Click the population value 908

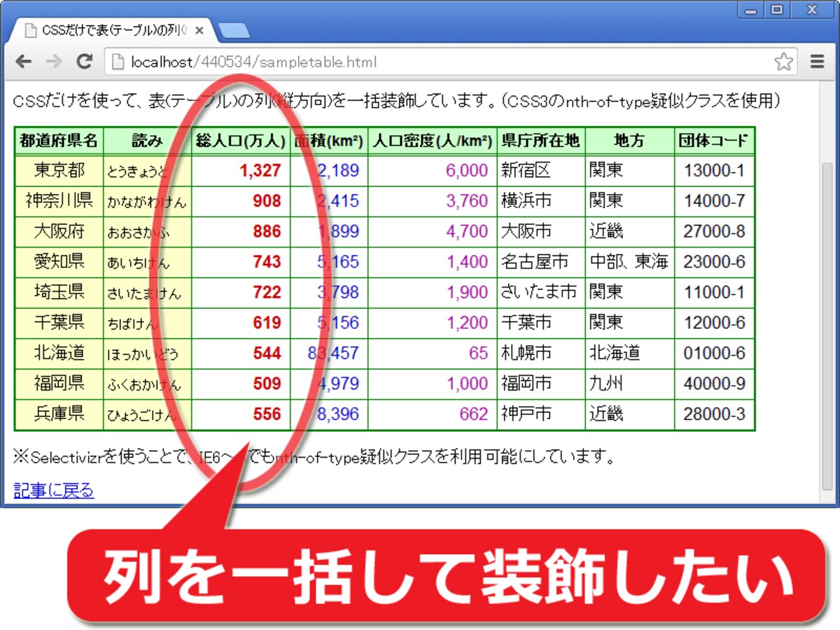point(267,202)
